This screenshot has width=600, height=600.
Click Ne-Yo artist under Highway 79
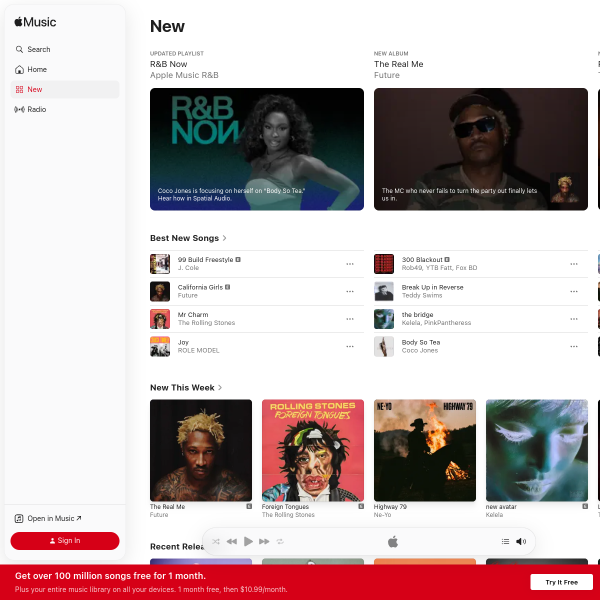[382, 515]
